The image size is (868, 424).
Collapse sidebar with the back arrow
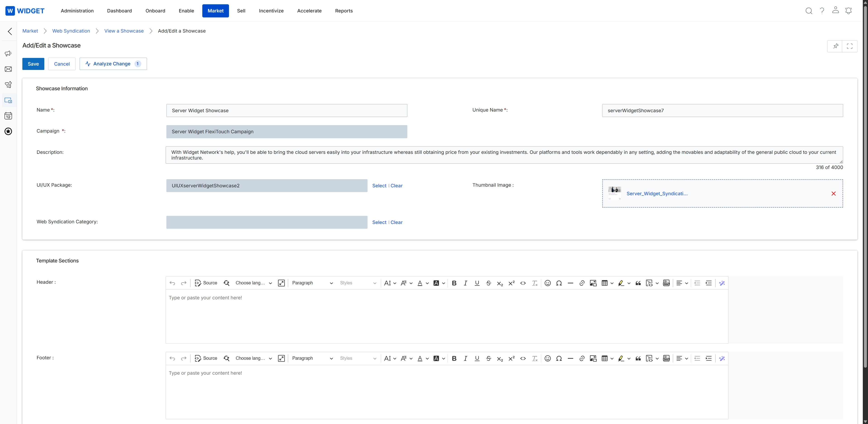point(10,31)
